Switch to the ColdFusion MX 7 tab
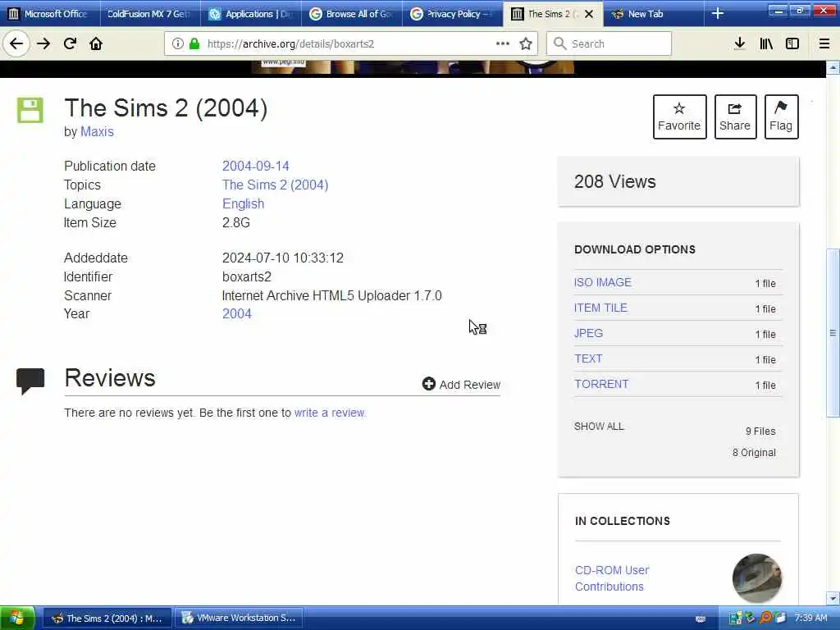 point(150,14)
